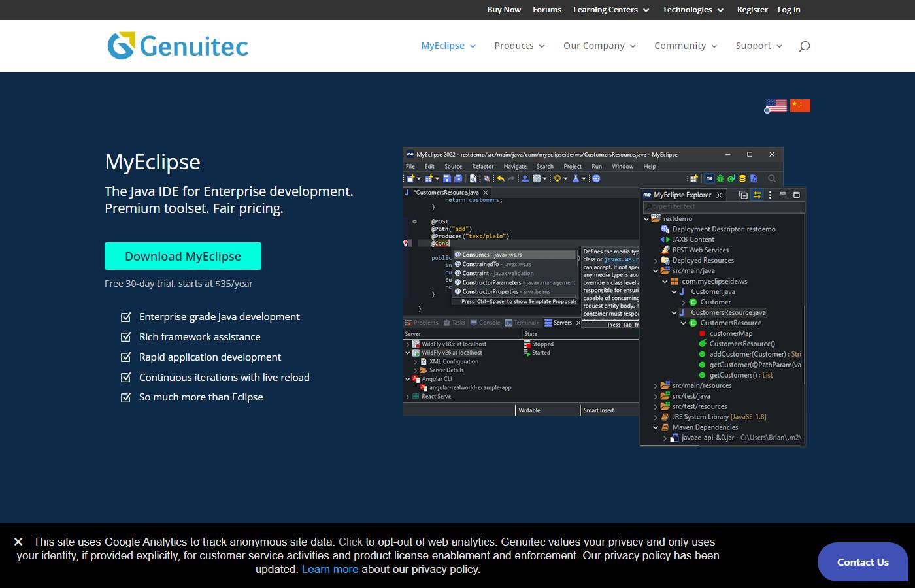Click the CustomersResource.java editor tab in screenshot
Screen dimensions: 915x588
pos(447,192)
